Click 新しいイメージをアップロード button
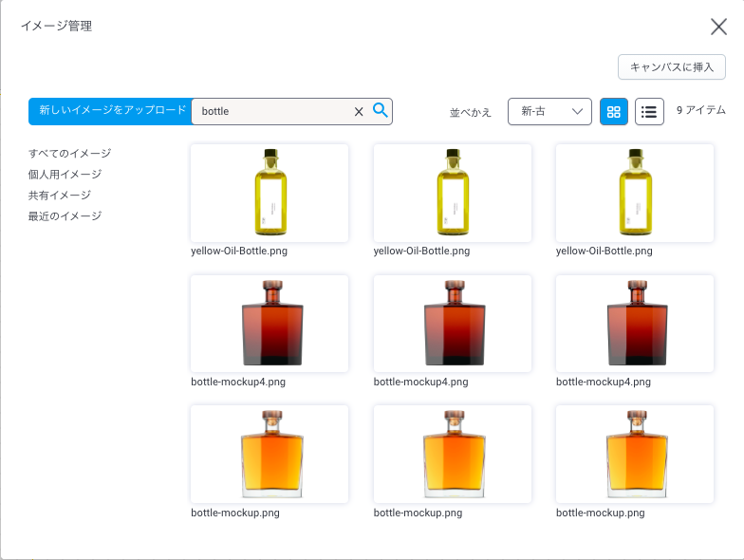 [x=111, y=111]
